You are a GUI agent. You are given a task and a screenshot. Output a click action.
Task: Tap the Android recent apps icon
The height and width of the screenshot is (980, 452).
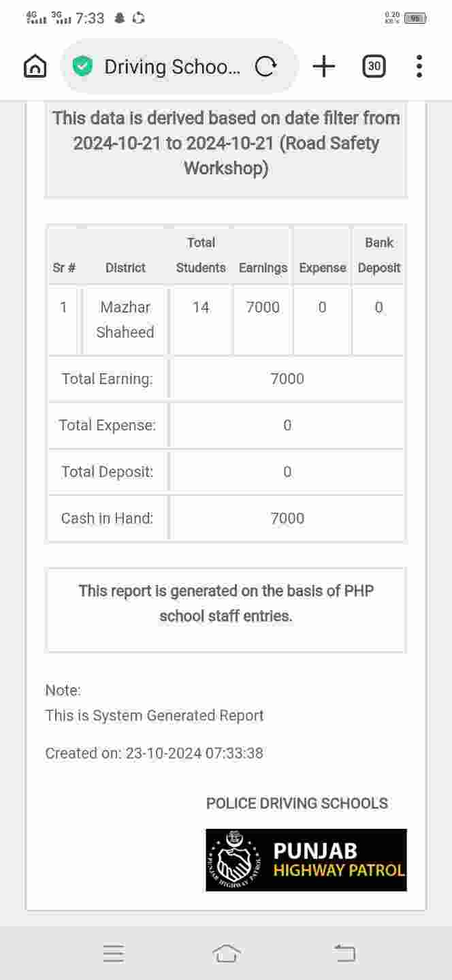pos(114,953)
